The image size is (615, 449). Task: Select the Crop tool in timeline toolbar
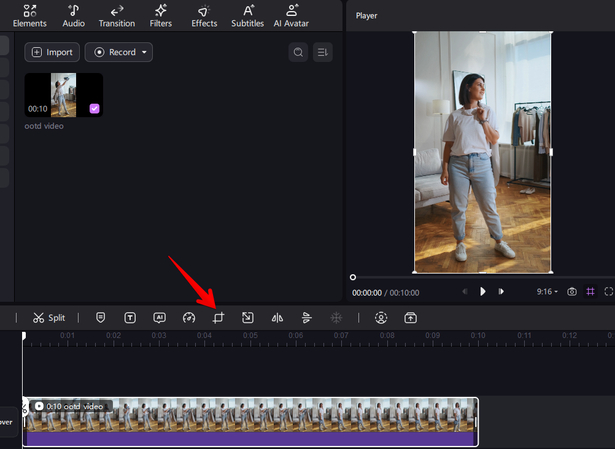[218, 317]
